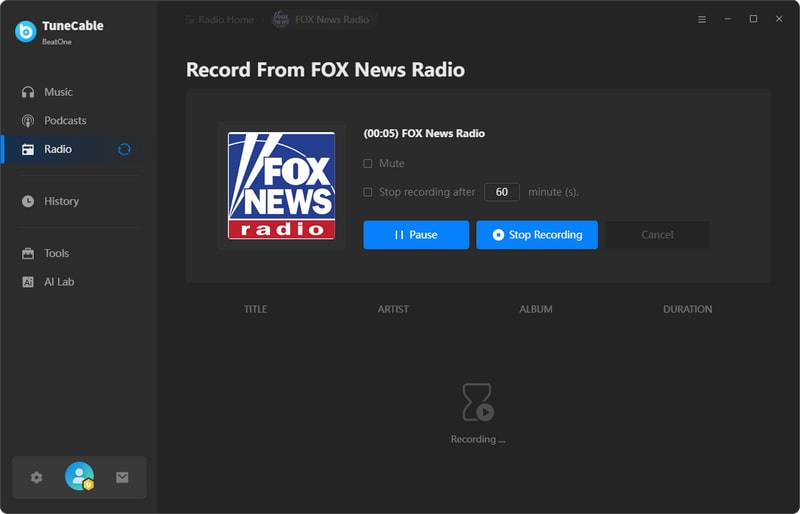The width and height of the screenshot is (800, 514).
Task: Click the Tools toolbox icon
Action: [x=28, y=253]
